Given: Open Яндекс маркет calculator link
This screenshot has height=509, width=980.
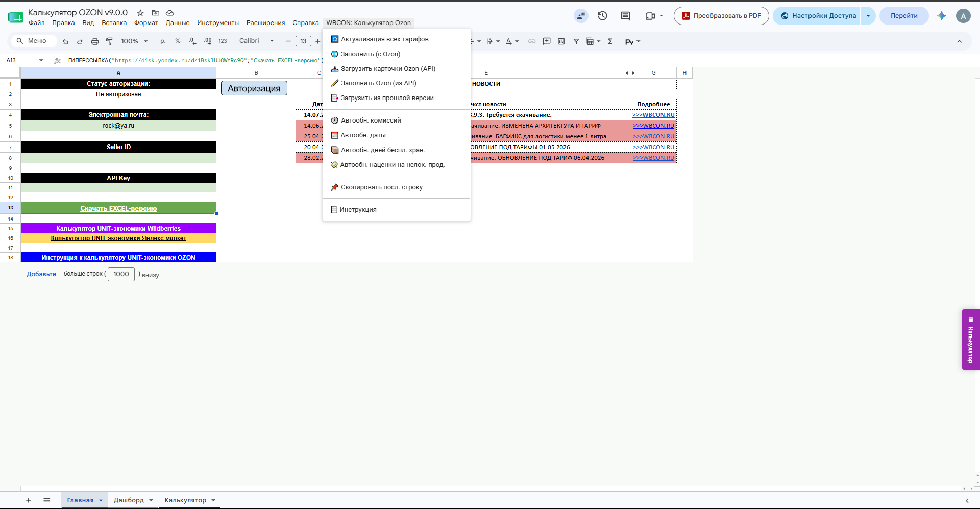Looking at the screenshot, I should coord(118,238).
